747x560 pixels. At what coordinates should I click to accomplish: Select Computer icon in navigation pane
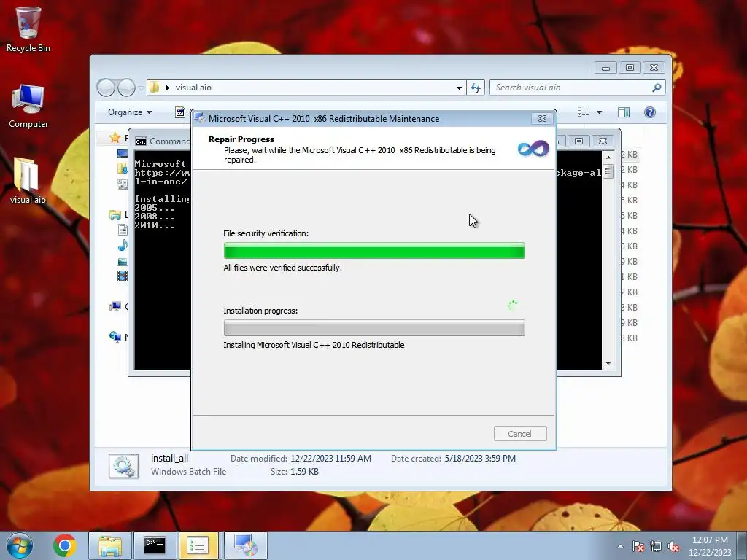tap(115, 306)
